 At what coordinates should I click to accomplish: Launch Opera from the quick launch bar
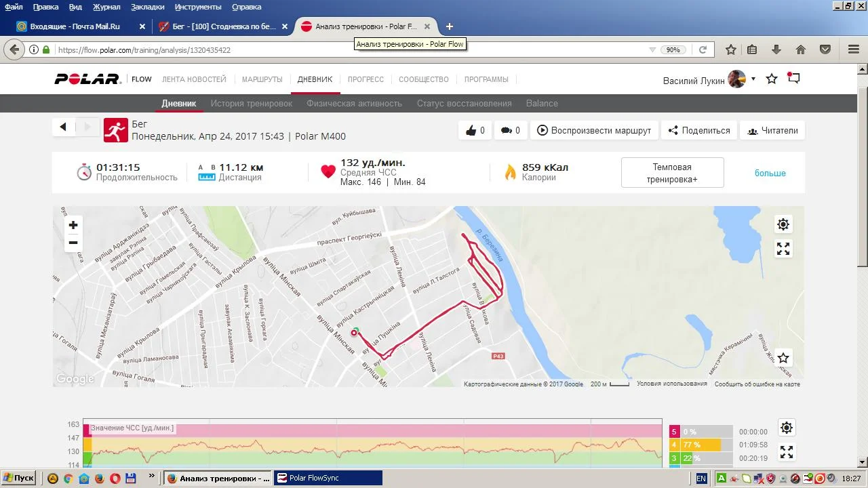click(115, 479)
